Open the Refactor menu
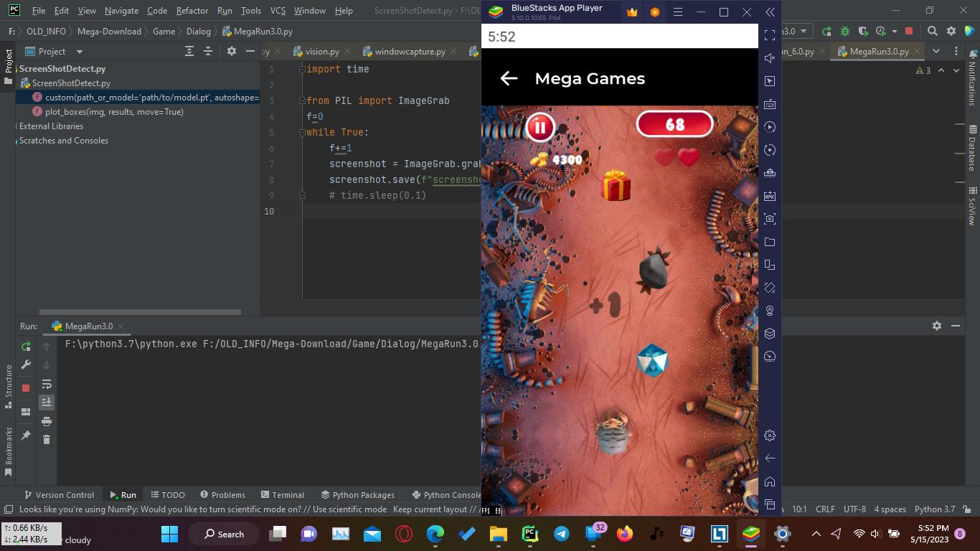Image resolution: width=980 pixels, height=551 pixels. (x=192, y=11)
